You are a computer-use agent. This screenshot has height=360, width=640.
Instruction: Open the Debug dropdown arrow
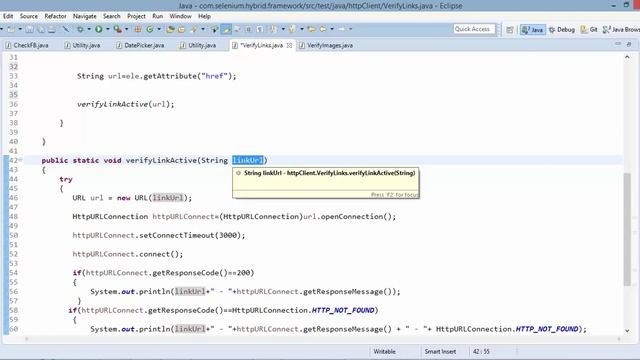click(x=89, y=29)
